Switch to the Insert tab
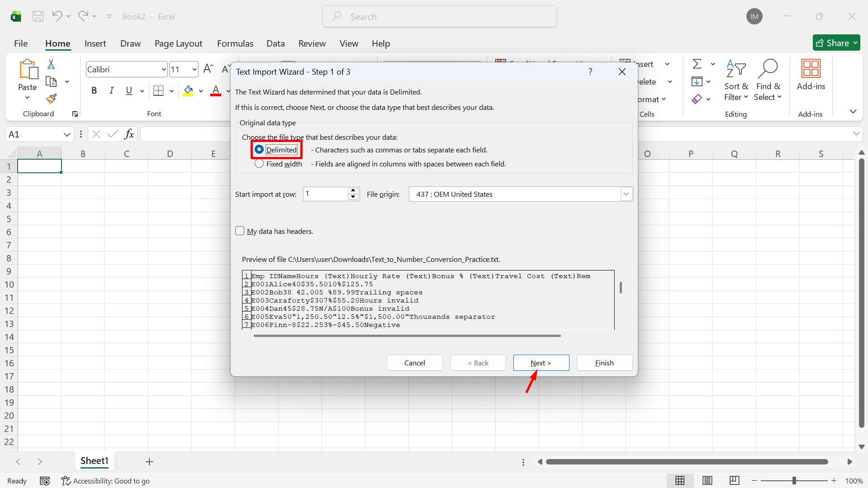 pyautogui.click(x=95, y=43)
